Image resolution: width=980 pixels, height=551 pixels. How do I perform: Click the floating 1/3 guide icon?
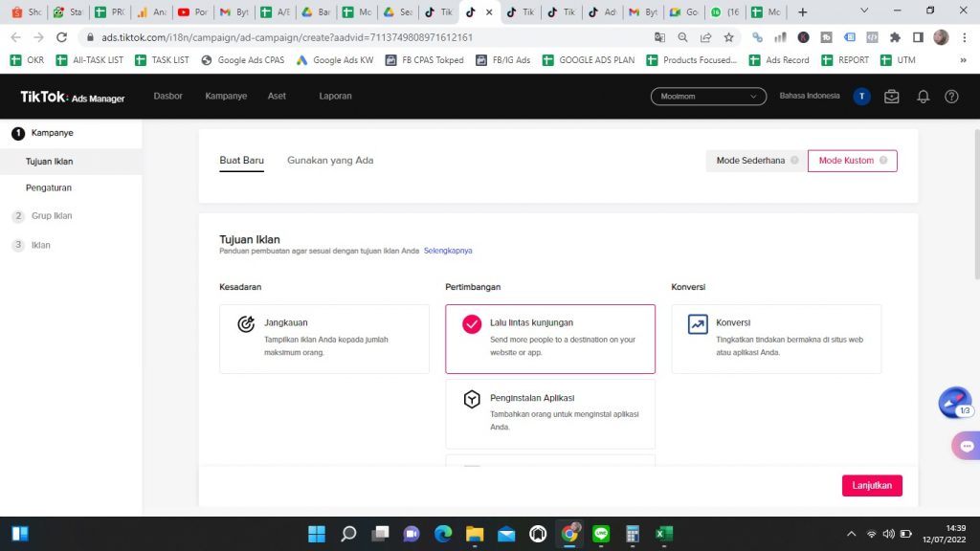(955, 403)
